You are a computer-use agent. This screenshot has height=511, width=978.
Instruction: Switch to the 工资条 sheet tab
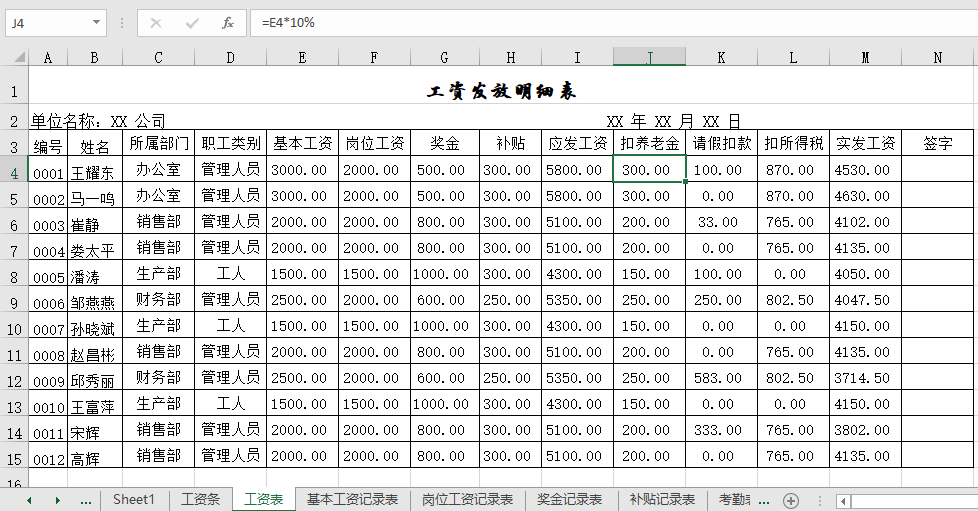coord(200,500)
